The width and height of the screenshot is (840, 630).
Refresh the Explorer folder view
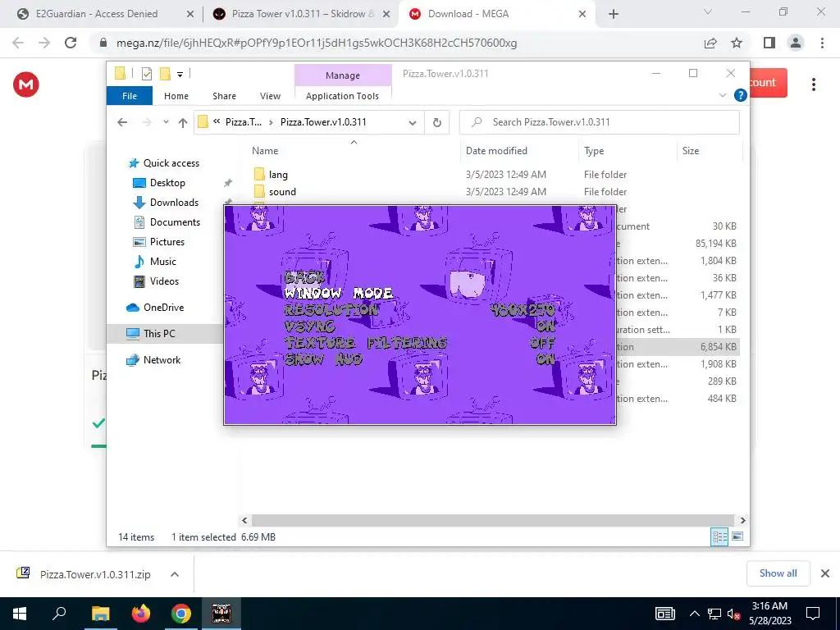pos(437,123)
